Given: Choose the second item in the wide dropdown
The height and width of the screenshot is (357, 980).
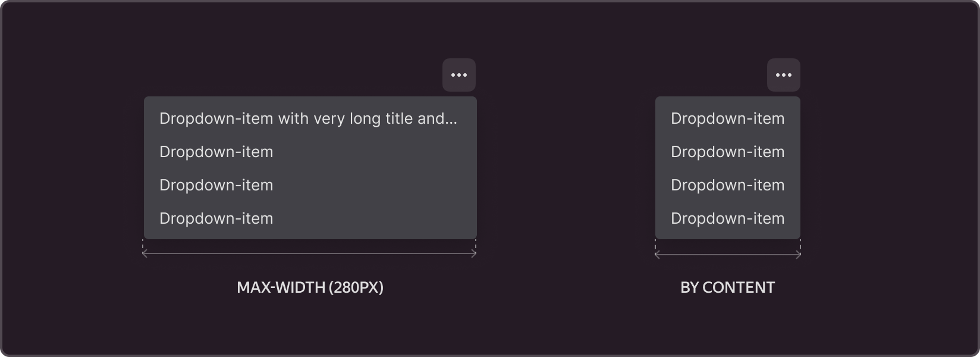Looking at the screenshot, I should coord(216,152).
